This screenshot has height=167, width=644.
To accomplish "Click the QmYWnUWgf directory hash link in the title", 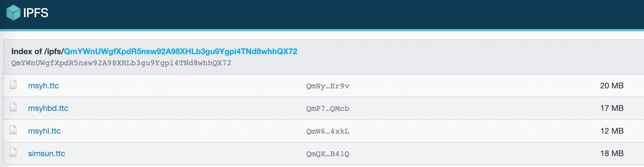I will pos(180,52).
